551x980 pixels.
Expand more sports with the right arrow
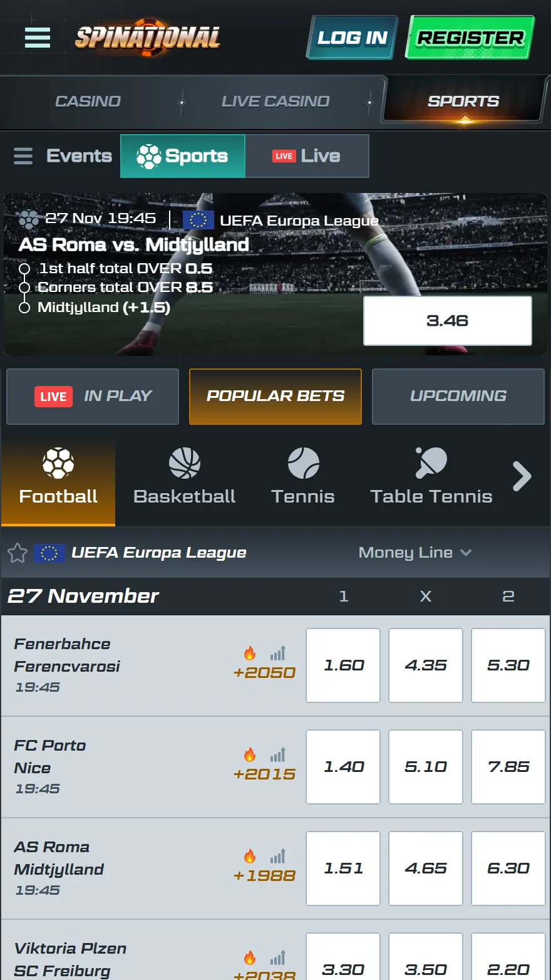point(522,476)
